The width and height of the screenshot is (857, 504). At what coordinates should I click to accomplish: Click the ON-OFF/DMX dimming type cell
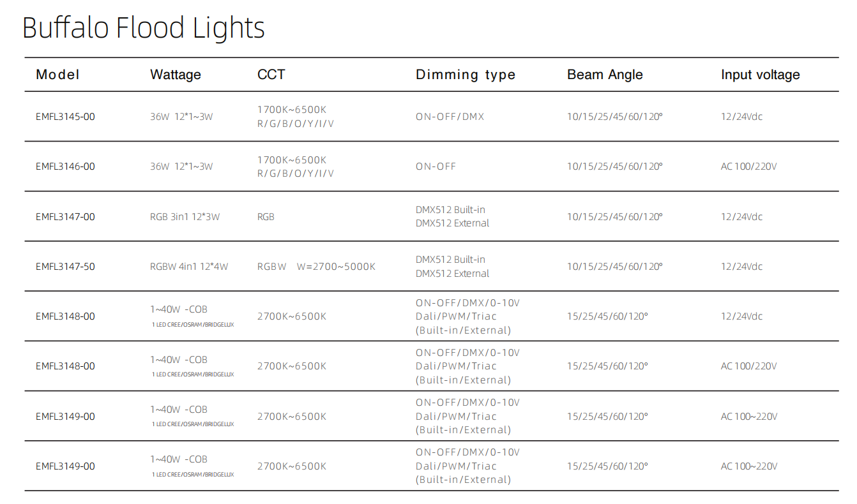pyautogui.click(x=450, y=117)
